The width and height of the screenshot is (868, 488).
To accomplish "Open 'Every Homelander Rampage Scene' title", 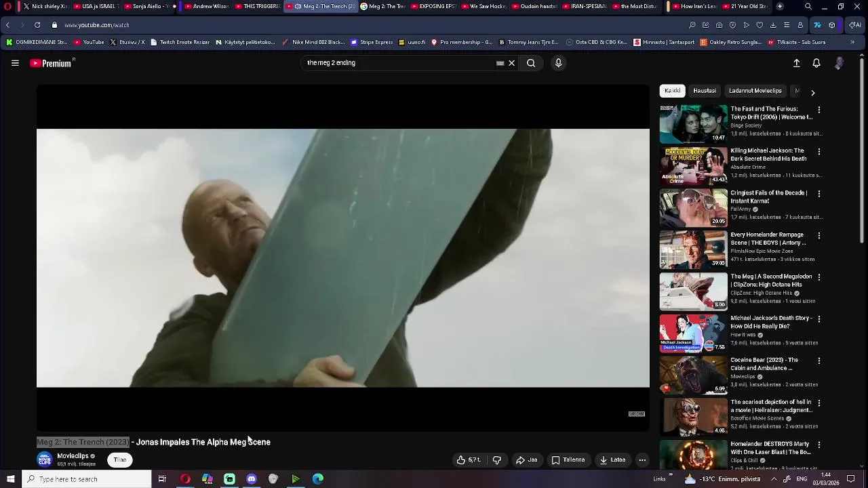I will tap(768, 239).
